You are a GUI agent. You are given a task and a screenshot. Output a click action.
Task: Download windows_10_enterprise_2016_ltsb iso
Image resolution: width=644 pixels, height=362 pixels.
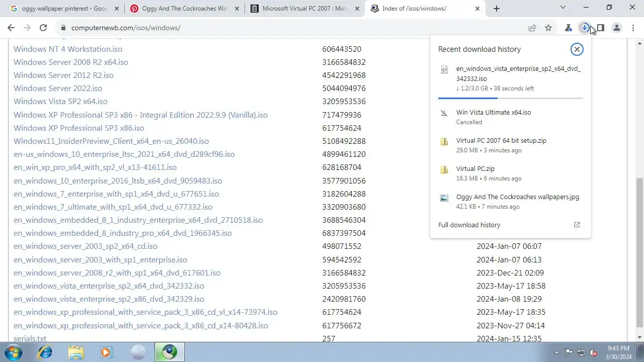[x=118, y=180]
